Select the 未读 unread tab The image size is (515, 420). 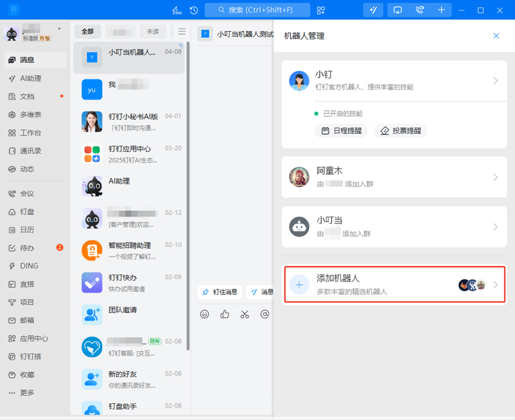(x=152, y=31)
